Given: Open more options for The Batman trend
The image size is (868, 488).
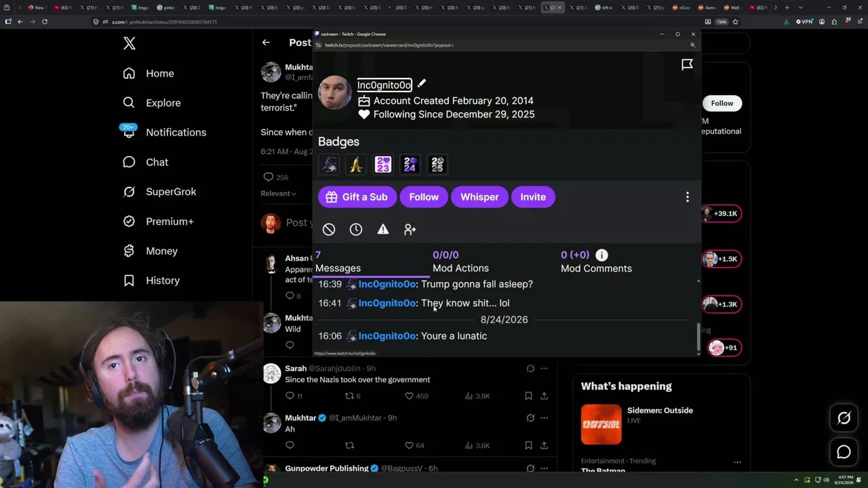Looking at the screenshot, I should pos(737,462).
